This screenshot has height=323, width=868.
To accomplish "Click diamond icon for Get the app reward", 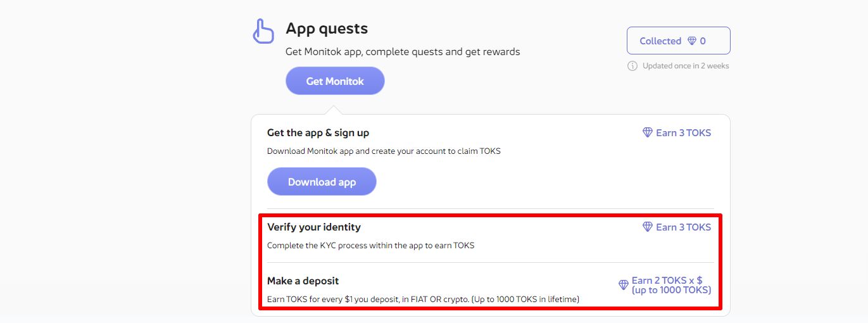I will point(648,133).
